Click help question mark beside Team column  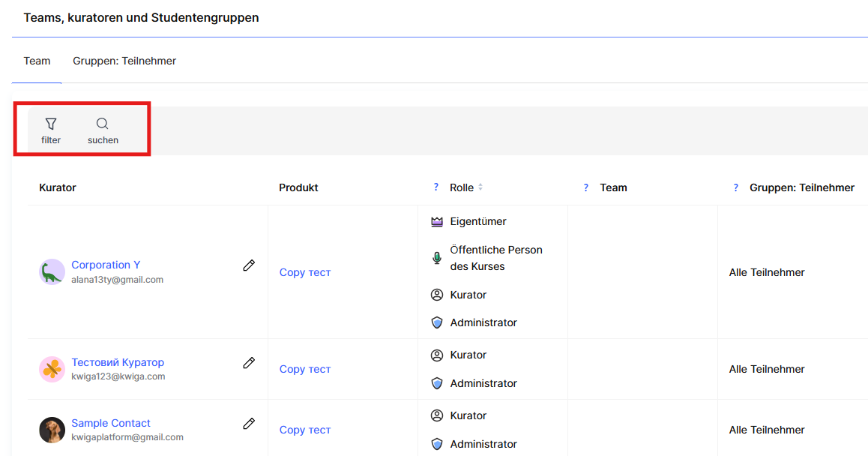pyautogui.click(x=586, y=187)
